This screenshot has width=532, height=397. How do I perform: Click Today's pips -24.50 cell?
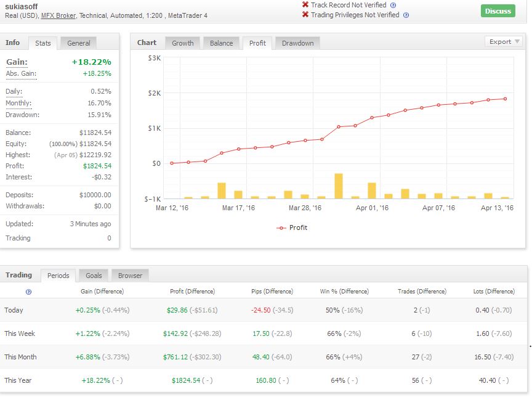[272, 310]
